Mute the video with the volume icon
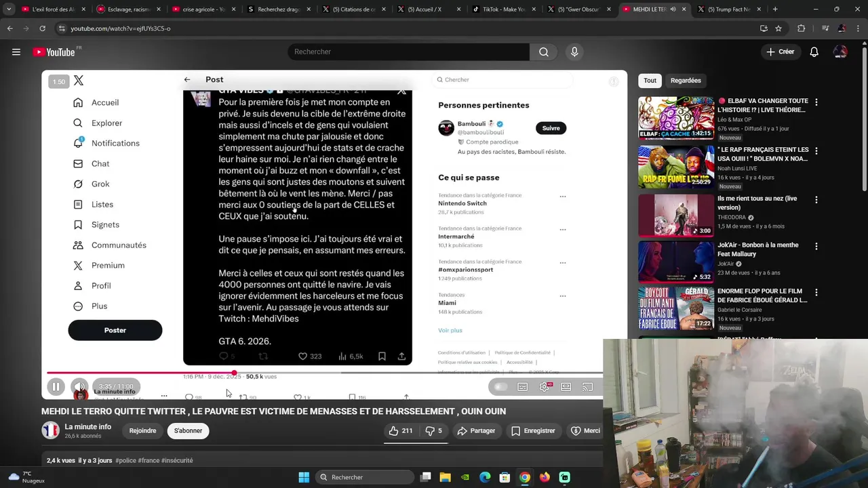This screenshot has height=488, width=868. [x=79, y=387]
